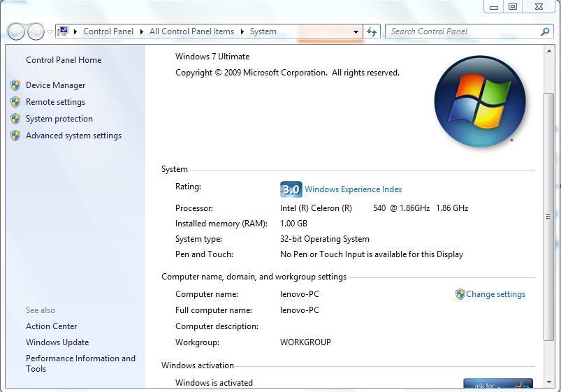Viewport: 561px width, 392px height.
Task: Click the 32-bit Operating System text
Action: click(x=324, y=239)
